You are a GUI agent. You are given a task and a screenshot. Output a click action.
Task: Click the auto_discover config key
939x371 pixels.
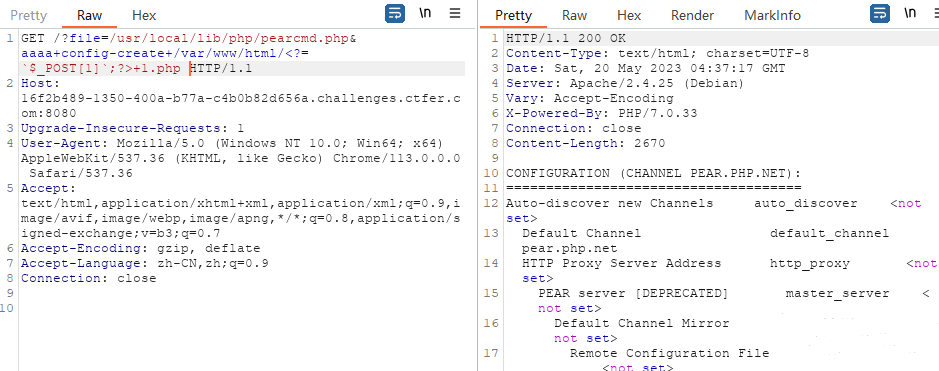coord(805,203)
